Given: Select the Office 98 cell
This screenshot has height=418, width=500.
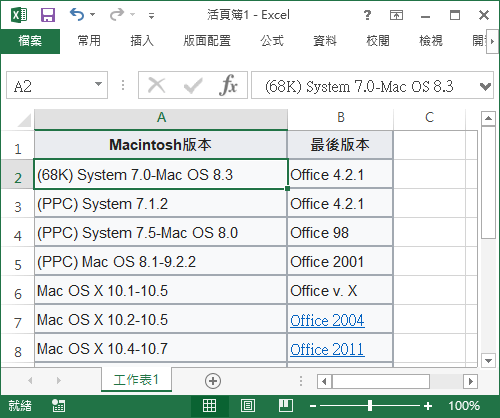Looking at the screenshot, I should point(340,233).
